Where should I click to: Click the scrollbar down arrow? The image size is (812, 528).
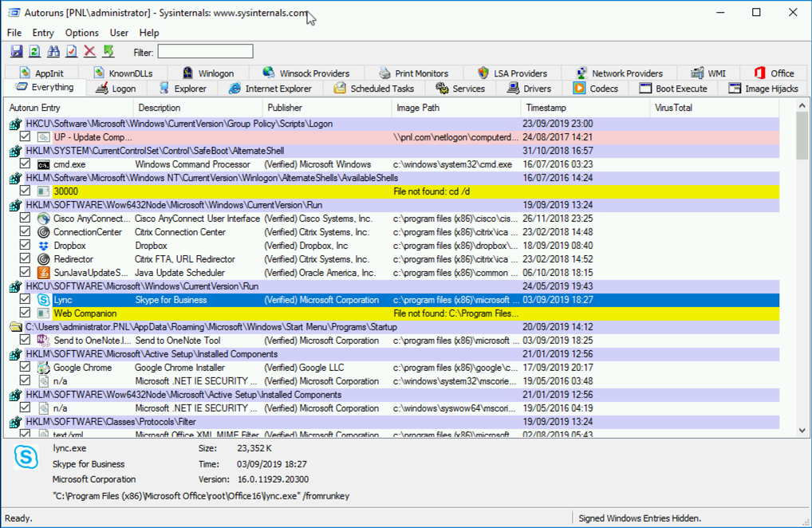(802, 430)
